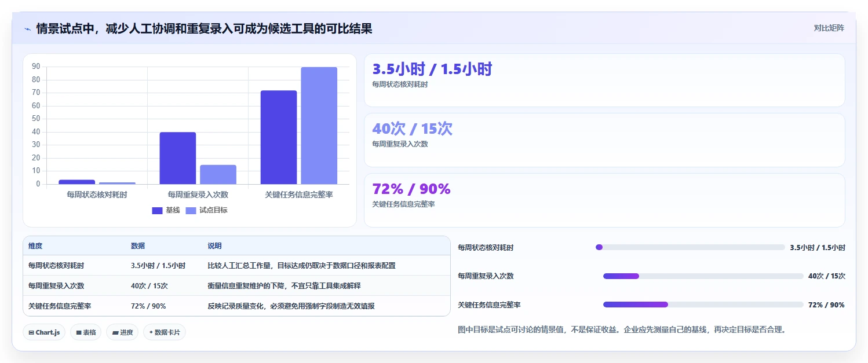Click the 试点目标 bar for 每周重复录入次数
This screenshot has height=363, width=868.
[218, 175]
